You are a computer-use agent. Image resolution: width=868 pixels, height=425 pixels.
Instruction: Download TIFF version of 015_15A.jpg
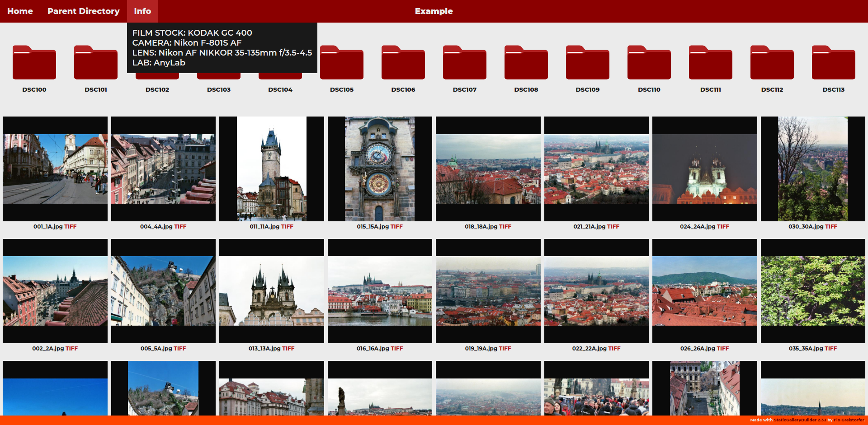(x=396, y=227)
